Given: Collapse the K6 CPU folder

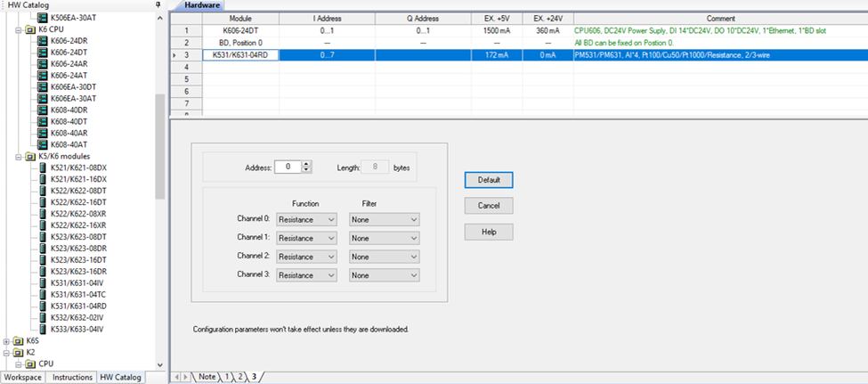Looking at the screenshot, I should pos(19,29).
